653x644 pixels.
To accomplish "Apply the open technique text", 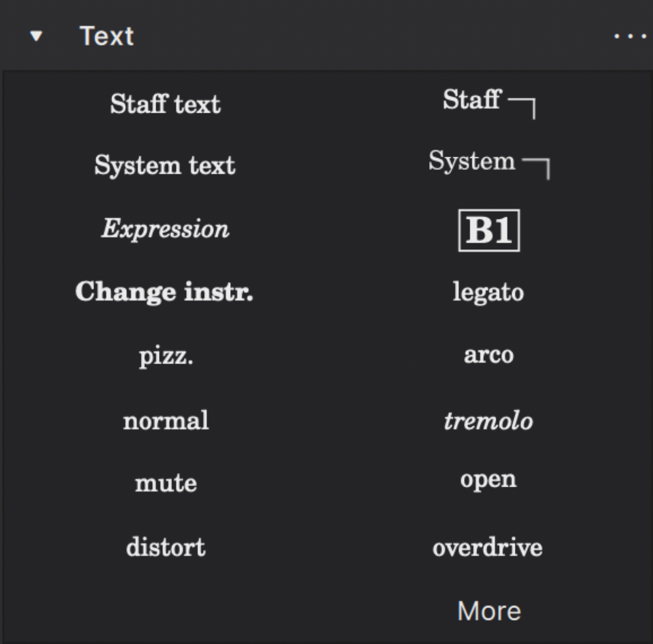I will [x=489, y=479].
